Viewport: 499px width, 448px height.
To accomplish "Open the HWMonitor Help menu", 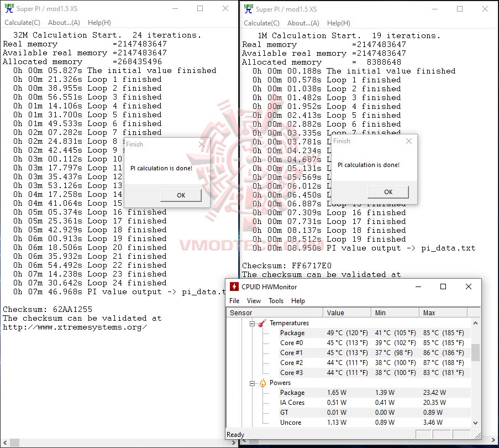I will [298, 301].
